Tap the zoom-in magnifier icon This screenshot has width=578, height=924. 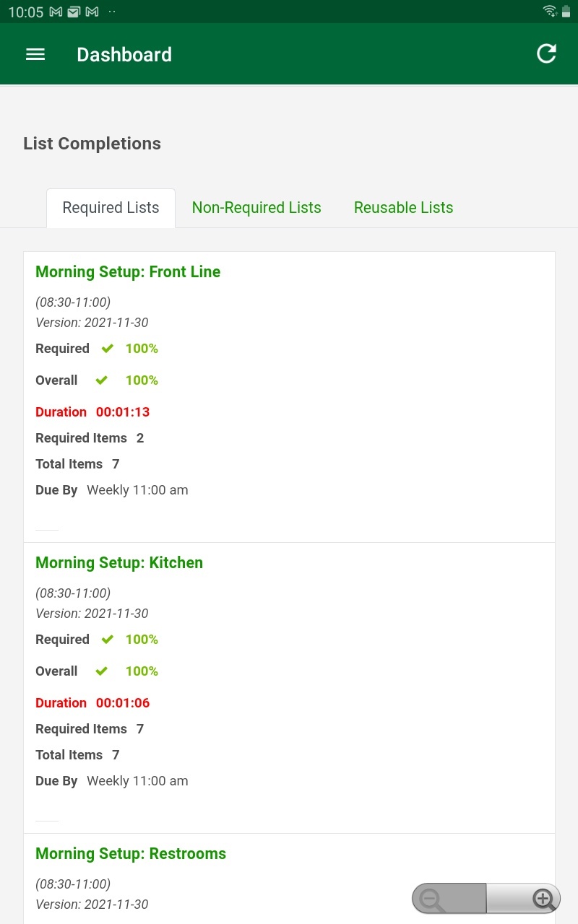click(543, 899)
